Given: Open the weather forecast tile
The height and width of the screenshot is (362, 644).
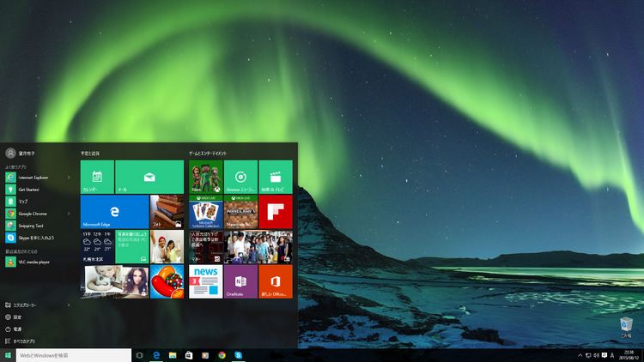Looking at the screenshot, I should pyautogui.click(x=97, y=247).
